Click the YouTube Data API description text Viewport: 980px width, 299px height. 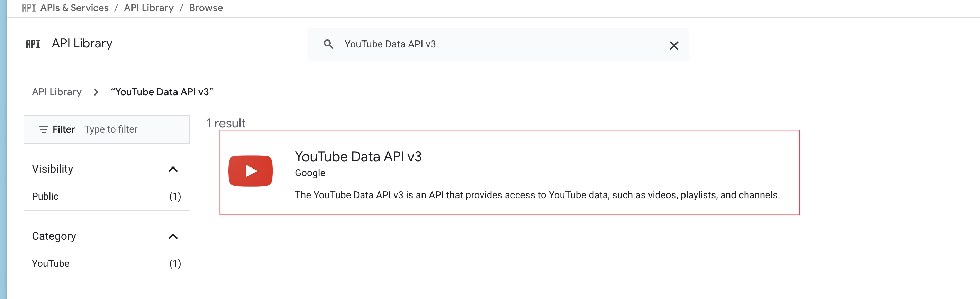coord(537,195)
